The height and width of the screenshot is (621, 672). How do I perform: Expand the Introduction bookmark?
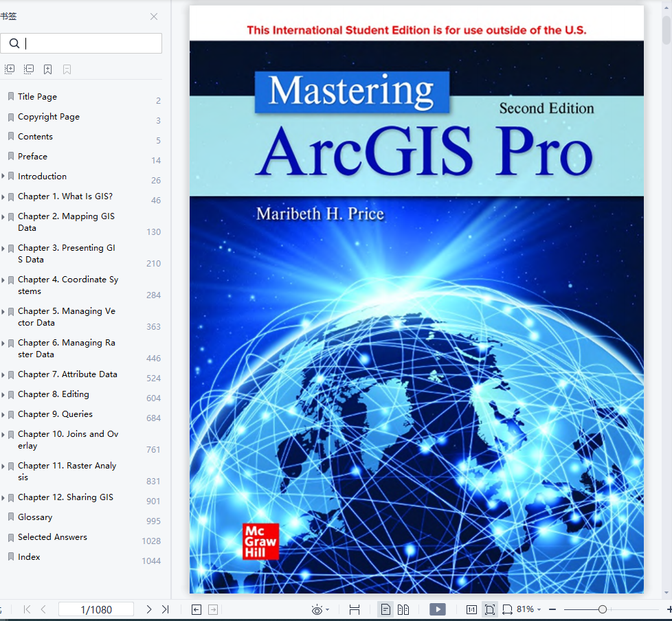(3, 176)
